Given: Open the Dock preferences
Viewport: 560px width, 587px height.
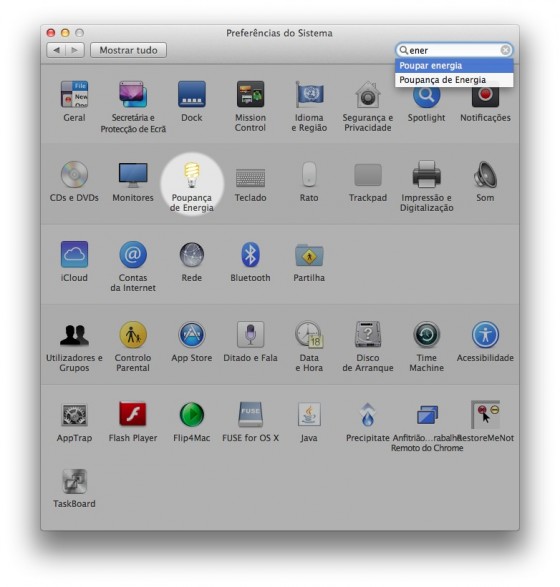Looking at the screenshot, I should coord(192,94).
